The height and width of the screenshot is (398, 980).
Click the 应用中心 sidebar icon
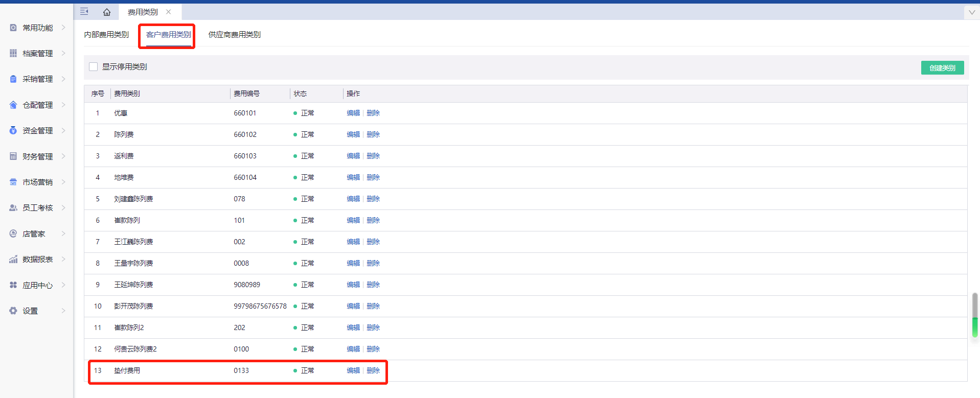(13, 285)
